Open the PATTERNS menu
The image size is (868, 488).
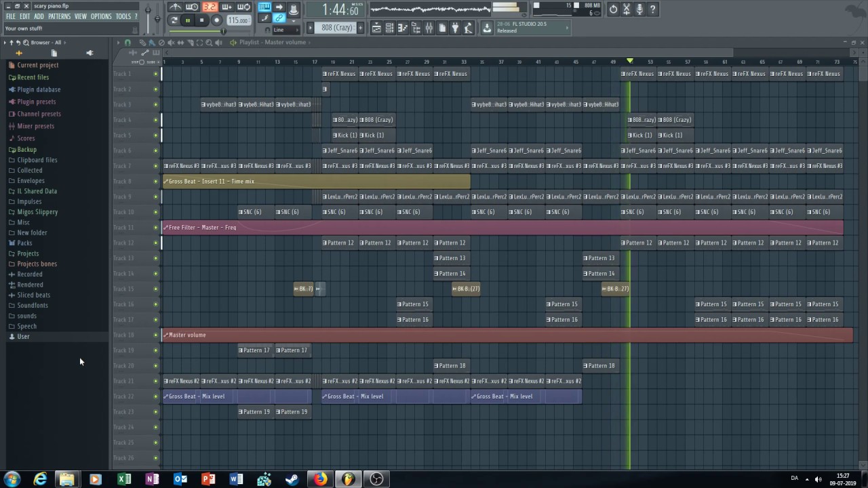59,16
